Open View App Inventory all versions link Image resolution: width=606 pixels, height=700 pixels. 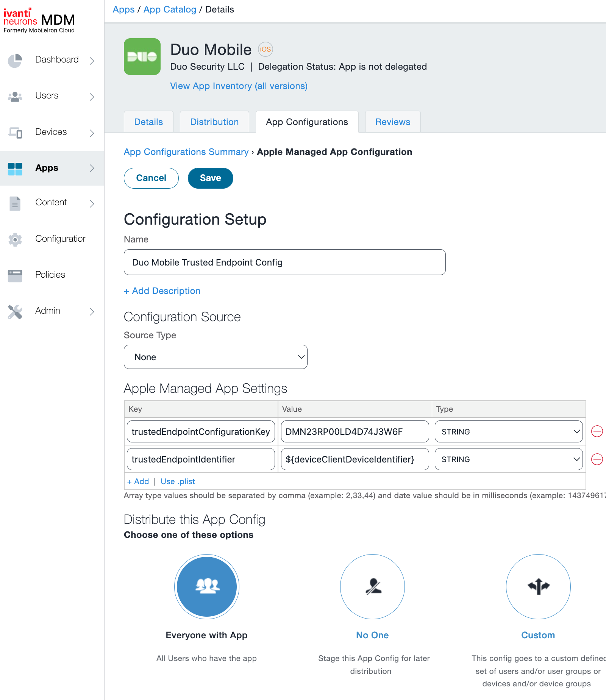tap(238, 86)
